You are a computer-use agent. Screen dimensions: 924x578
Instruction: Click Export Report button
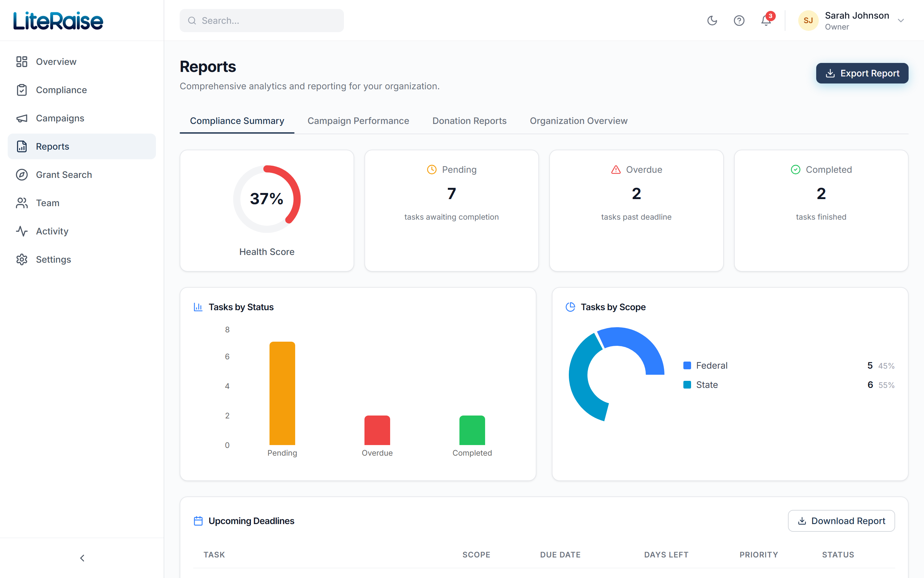click(x=862, y=73)
